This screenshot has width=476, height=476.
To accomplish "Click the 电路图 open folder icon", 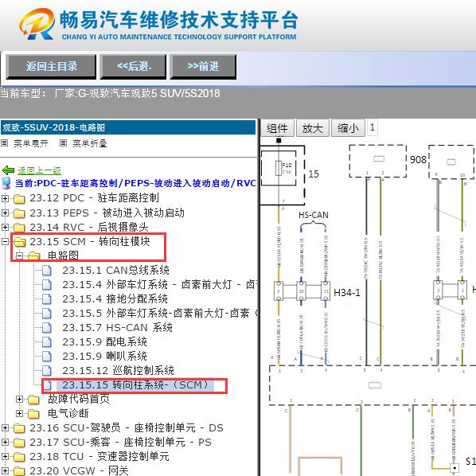I will 33,256.
